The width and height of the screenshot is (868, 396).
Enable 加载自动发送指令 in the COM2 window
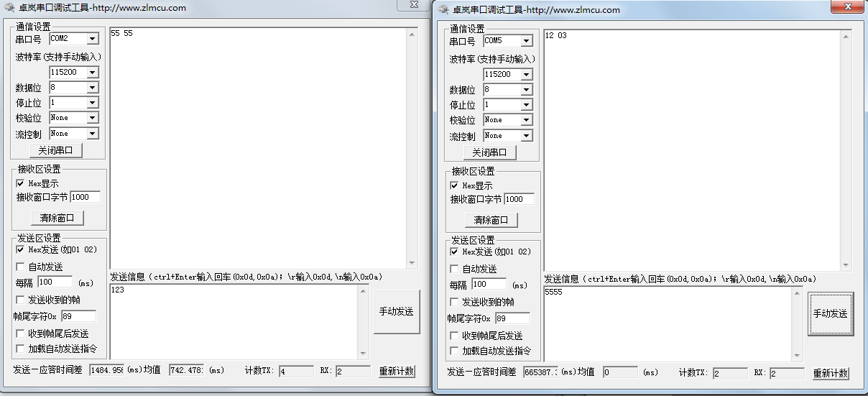tap(20, 349)
